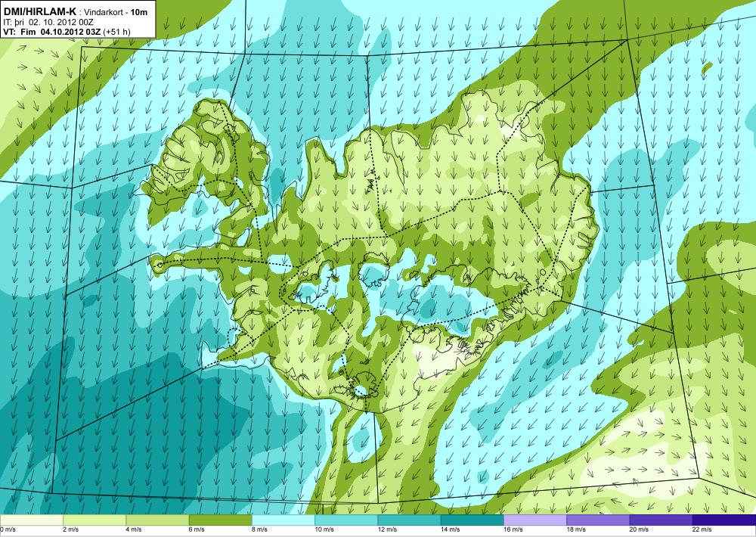Click the '18 m/s' legend label
Viewport: 756px width, 537px height.
tap(577, 529)
